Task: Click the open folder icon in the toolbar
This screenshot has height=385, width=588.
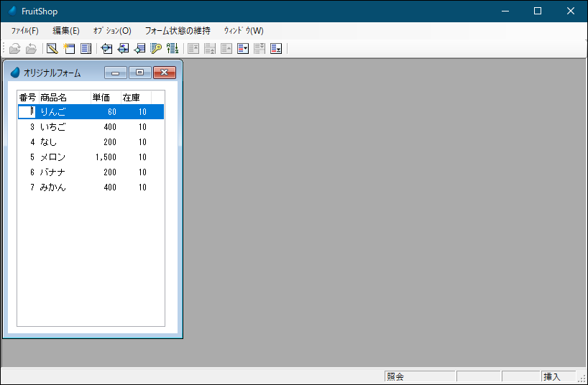Action: coord(14,49)
